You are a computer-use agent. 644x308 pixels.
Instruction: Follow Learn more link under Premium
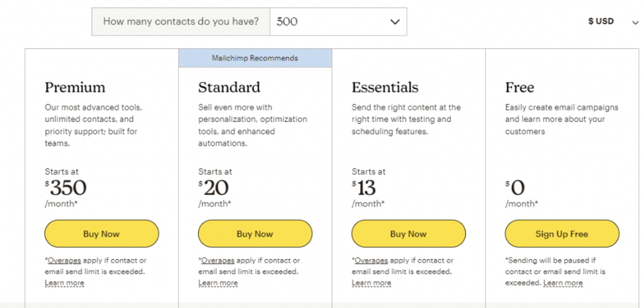coord(65,283)
